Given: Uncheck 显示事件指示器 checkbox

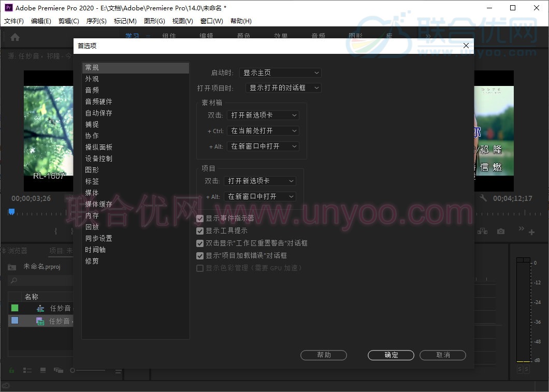Looking at the screenshot, I should (200, 219).
